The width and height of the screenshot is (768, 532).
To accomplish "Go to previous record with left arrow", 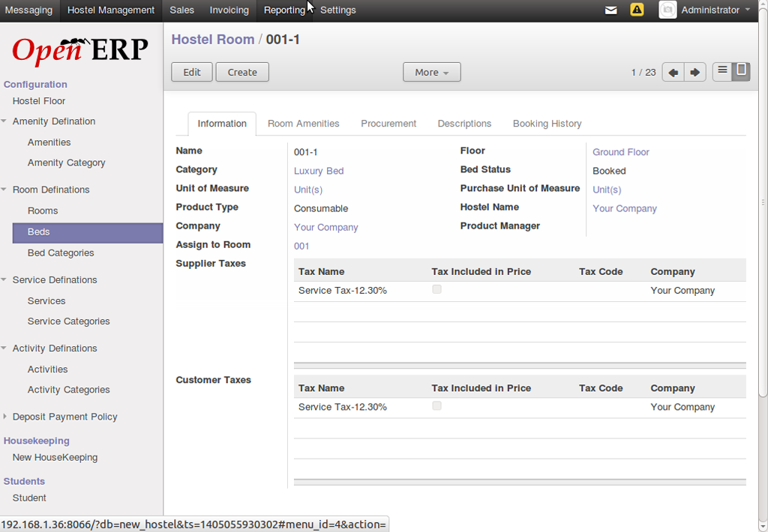I will [x=673, y=73].
